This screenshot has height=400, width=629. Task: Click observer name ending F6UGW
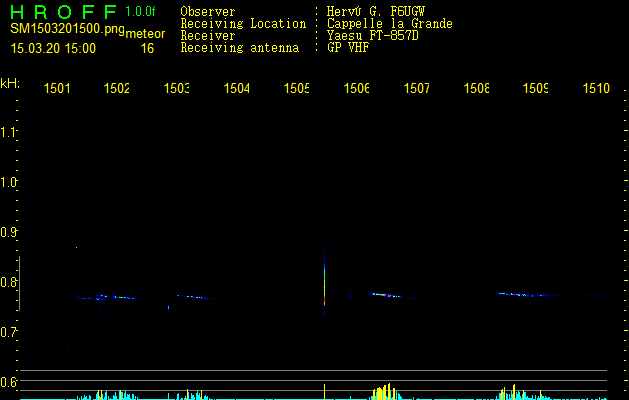click(x=375, y=12)
